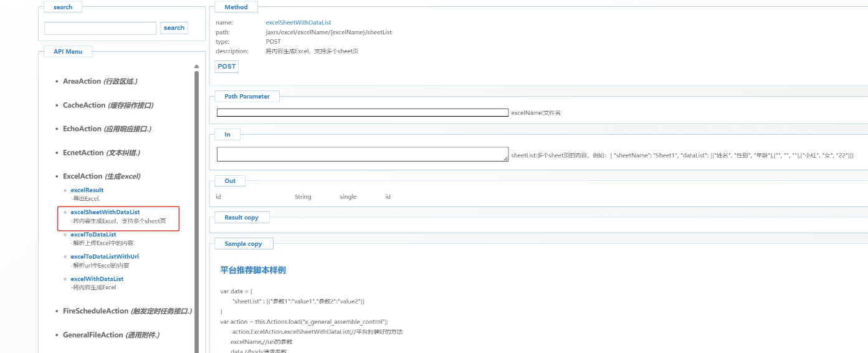Open EchoAction in the API menu

coord(107,129)
